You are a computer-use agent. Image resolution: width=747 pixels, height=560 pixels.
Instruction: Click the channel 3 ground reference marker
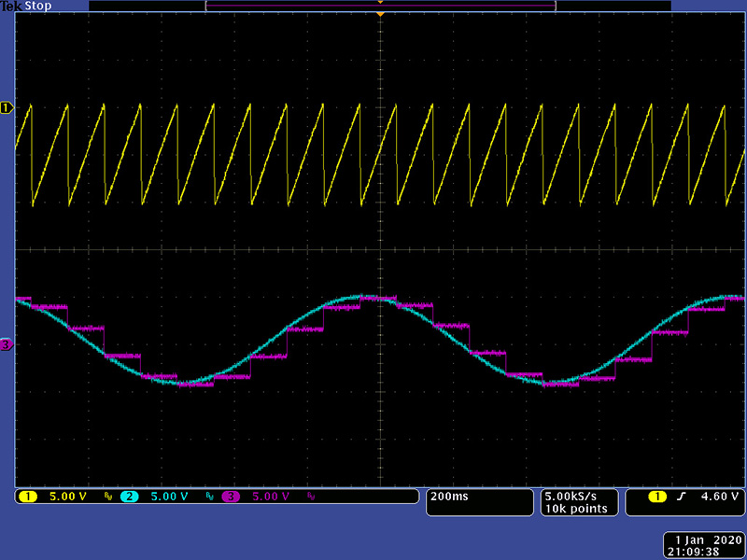click(7, 345)
